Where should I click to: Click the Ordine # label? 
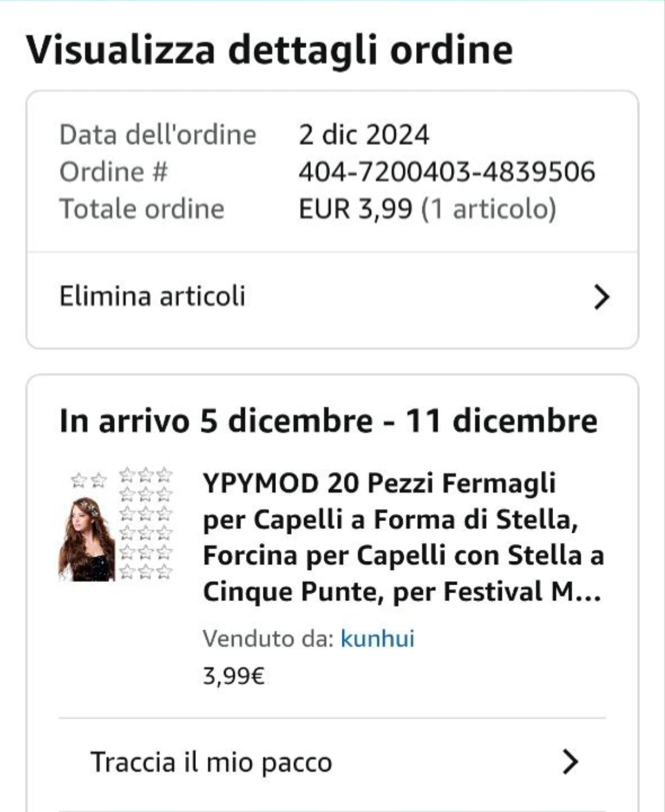[113, 172]
